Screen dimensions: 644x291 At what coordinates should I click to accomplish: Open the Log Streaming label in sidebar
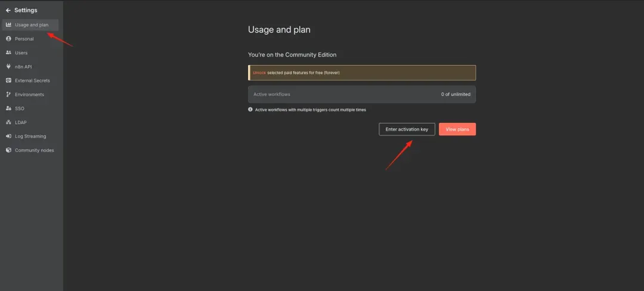click(30, 136)
